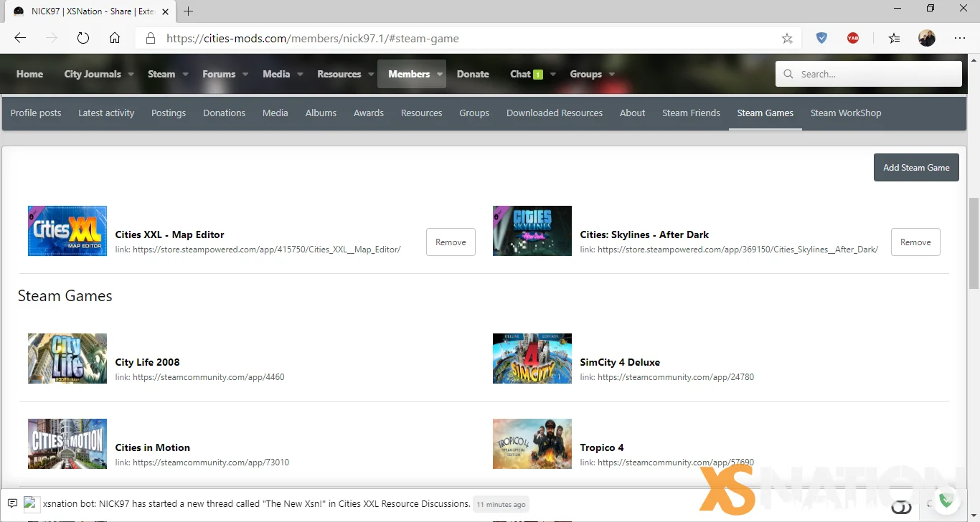The image size is (980, 522).
Task: Click the search magnifier icon
Action: [x=788, y=74]
